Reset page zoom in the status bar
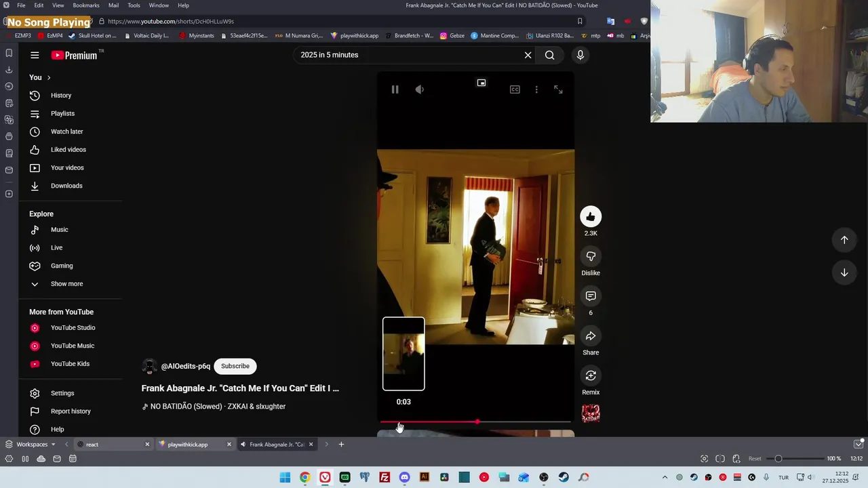The height and width of the screenshot is (488, 868). pyautogui.click(x=755, y=459)
